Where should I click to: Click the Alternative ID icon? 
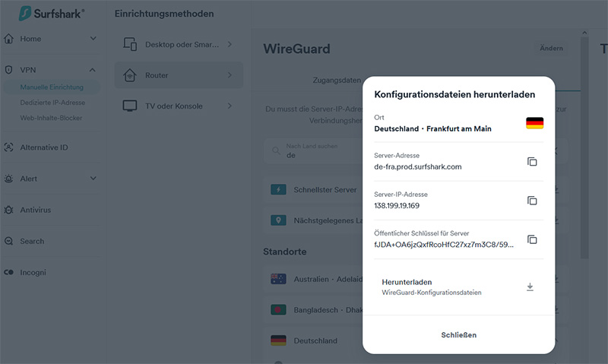[8, 147]
